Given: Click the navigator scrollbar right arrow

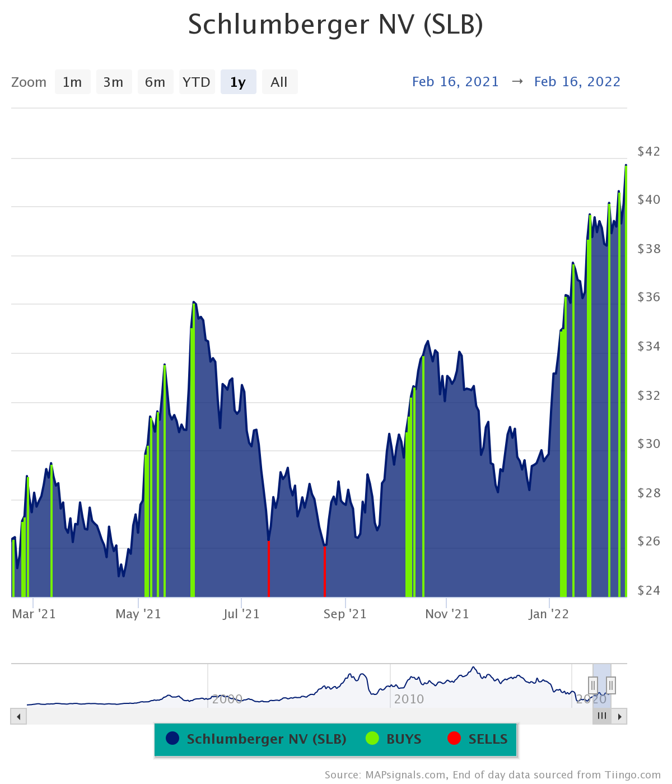Looking at the screenshot, I should point(619,716).
